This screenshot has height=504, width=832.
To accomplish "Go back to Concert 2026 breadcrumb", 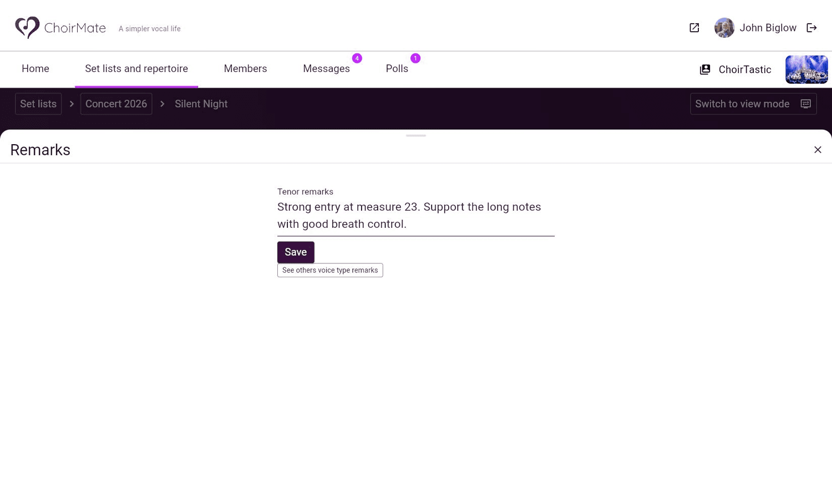I will [116, 104].
